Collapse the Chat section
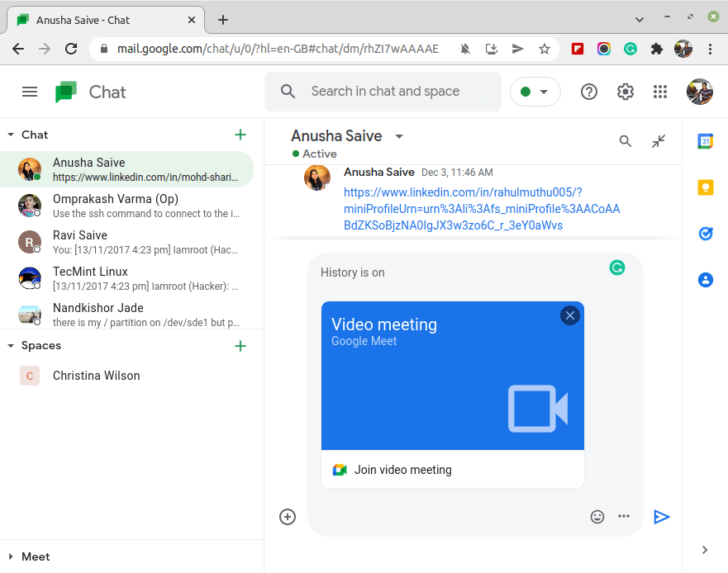728x573 pixels. point(11,135)
